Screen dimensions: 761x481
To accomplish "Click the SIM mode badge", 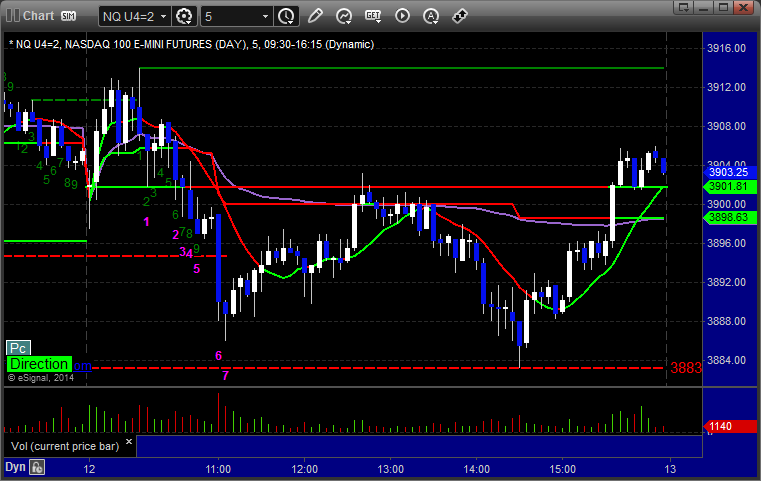I will (68, 16).
